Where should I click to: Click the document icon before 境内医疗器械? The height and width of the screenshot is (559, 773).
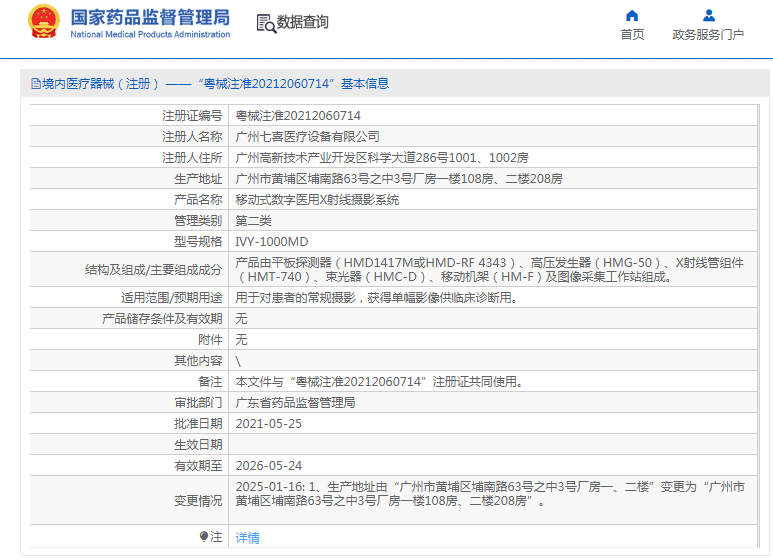coord(35,84)
